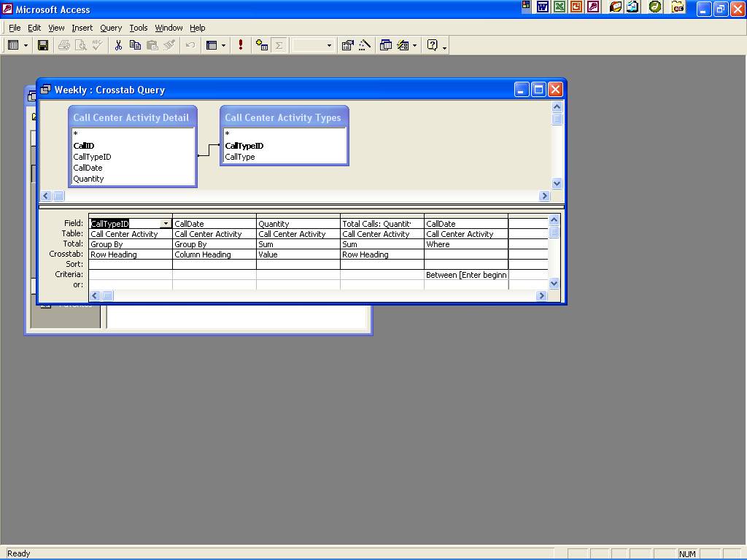Screen dimensions: 747x560
Task: Select CallDate in Call Center Activity Detail list
Action: (x=88, y=168)
